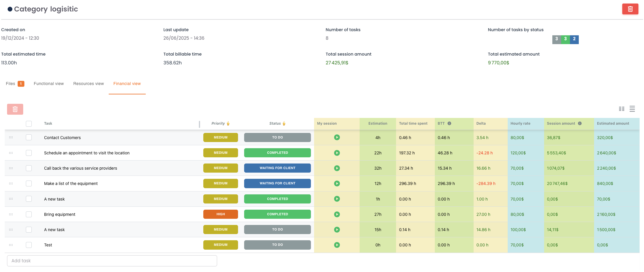Click the red delete category trash icon
The width and height of the screenshot is (644, 272).
click(630, 9)
